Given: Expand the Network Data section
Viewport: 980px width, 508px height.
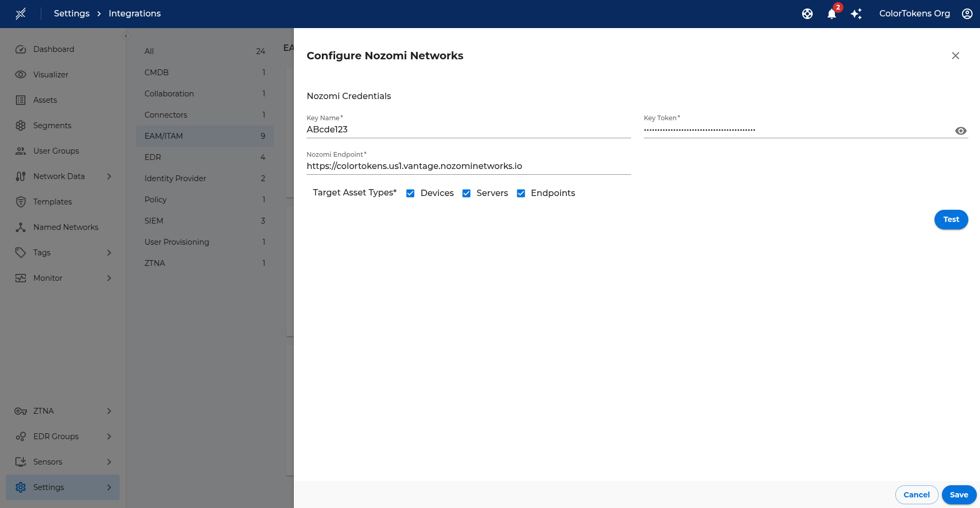Looking at the screenshot, I should point(109,176).
